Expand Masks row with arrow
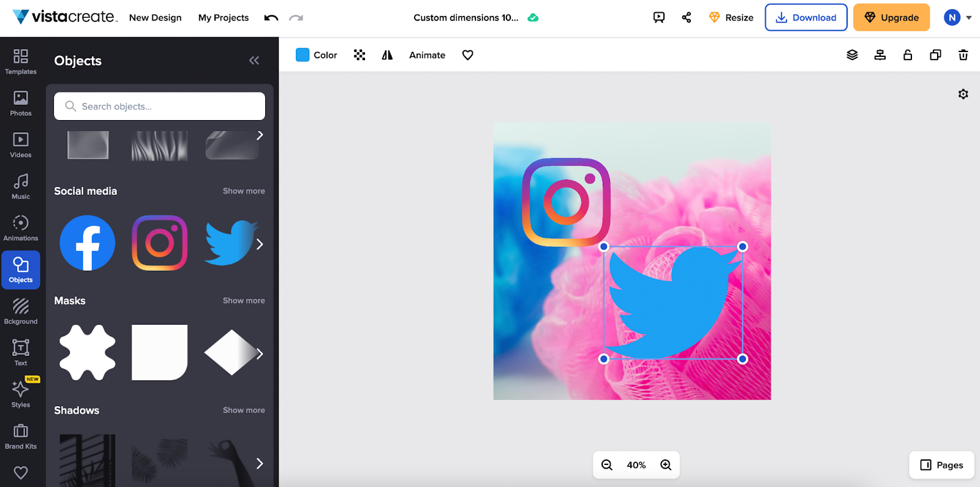This screenshot has width=980, height=487. (x=260, y=353)
